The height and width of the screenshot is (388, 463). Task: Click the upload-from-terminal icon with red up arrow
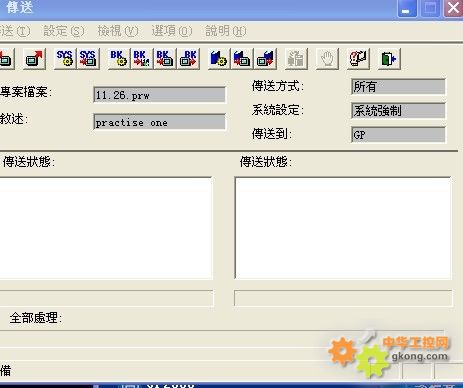[x=34, y=59]
